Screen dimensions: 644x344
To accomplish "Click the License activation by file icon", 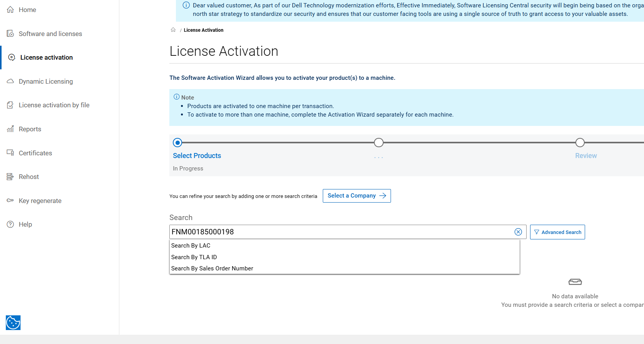I will pyautogui.click(x=10, y=105).
